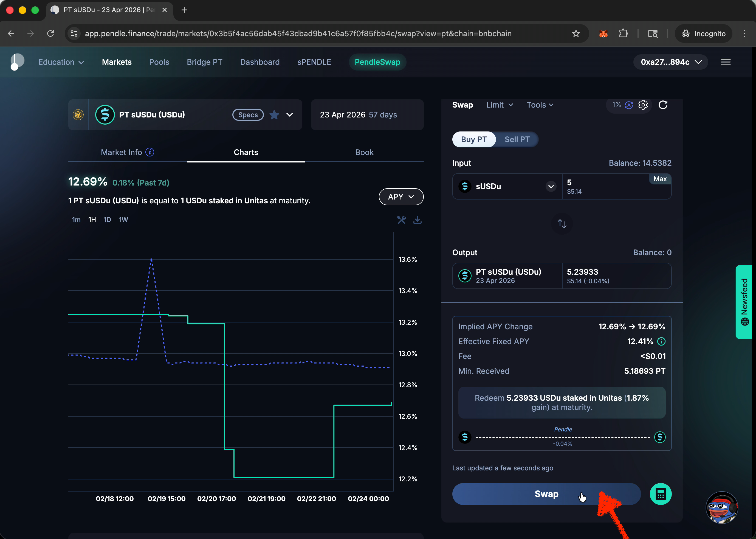
Task: Expand the APY chart type dropdown
Action: (401, 197)
